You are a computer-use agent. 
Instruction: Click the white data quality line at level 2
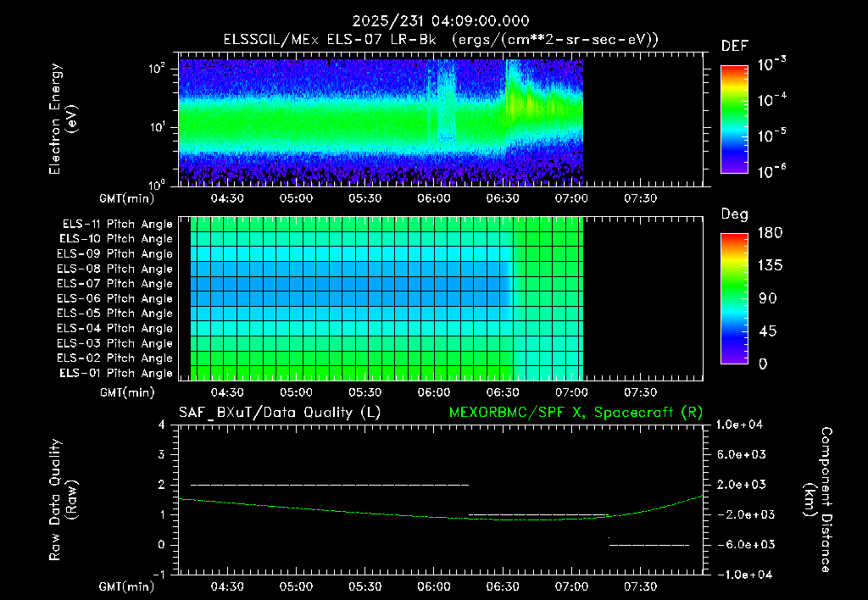pyautogui.click(x=330, y=485)
